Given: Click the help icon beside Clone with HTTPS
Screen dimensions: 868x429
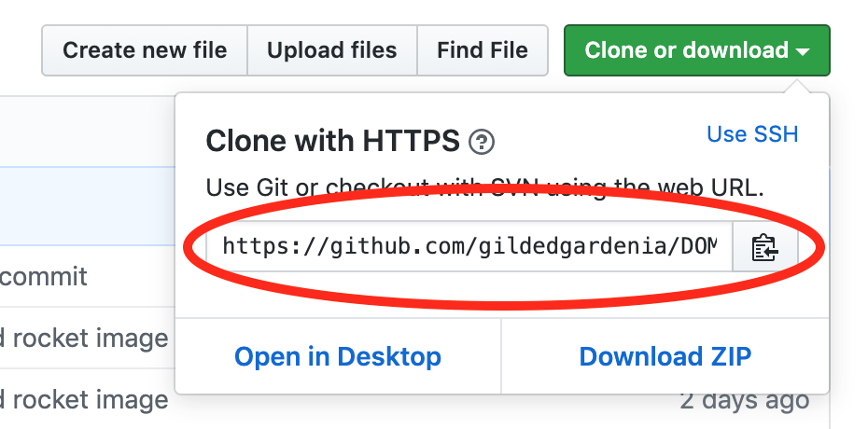Looking at the screenshot, I should 482,142.
